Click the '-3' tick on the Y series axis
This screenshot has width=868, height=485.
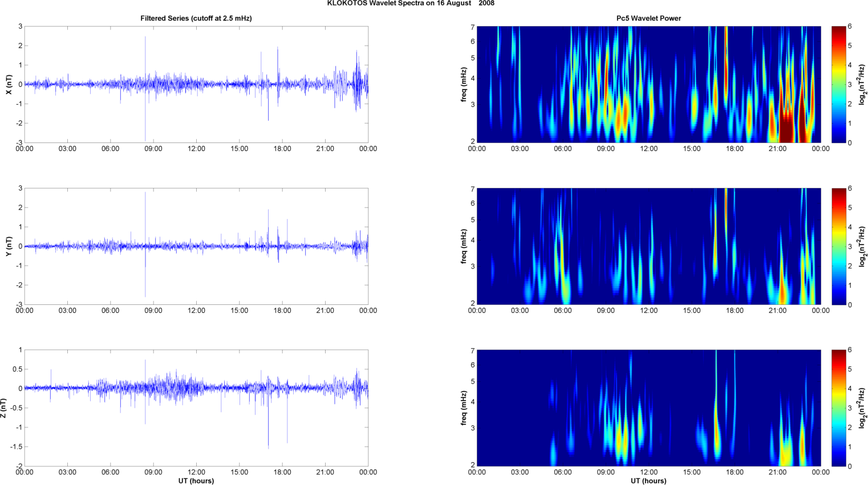click(x=19, y=304)
